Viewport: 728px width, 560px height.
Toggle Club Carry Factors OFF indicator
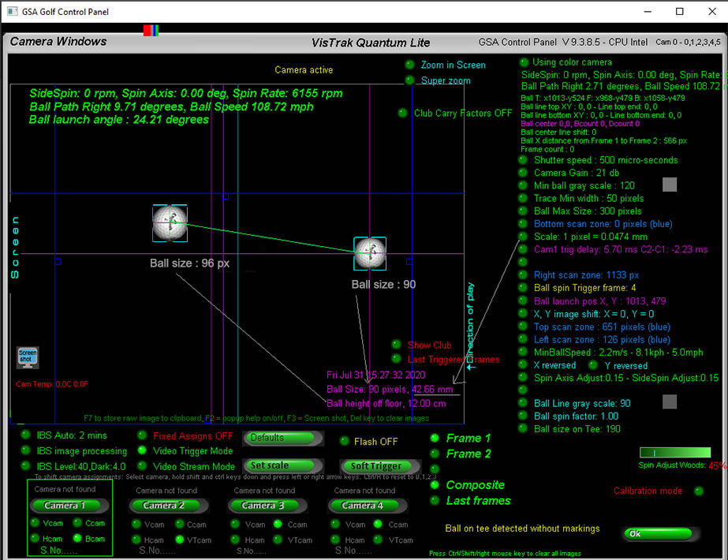(x=403, y=113)
